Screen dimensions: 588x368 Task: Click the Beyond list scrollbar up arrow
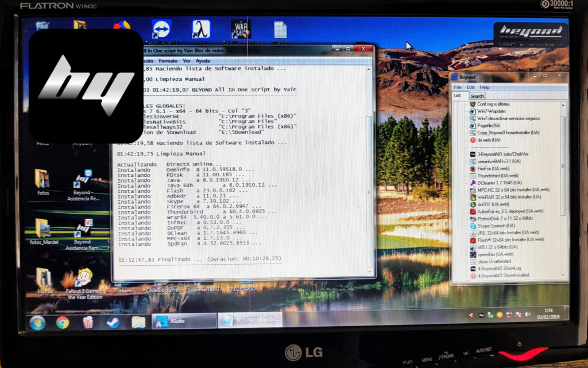[x=563, y=105]
